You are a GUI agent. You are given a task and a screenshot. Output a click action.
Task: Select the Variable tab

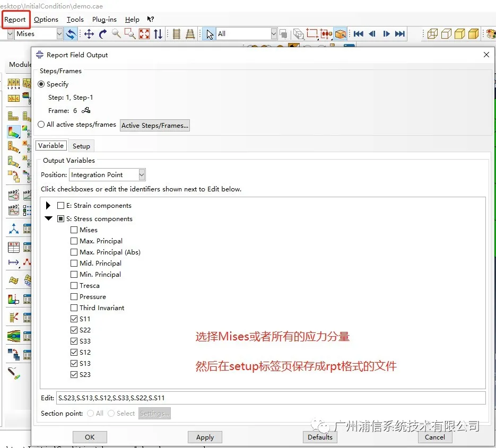pos(51,145)
